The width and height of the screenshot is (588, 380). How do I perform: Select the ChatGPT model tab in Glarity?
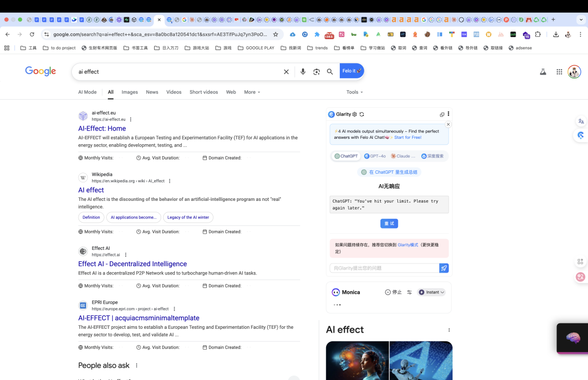click(x=346, y=156)
